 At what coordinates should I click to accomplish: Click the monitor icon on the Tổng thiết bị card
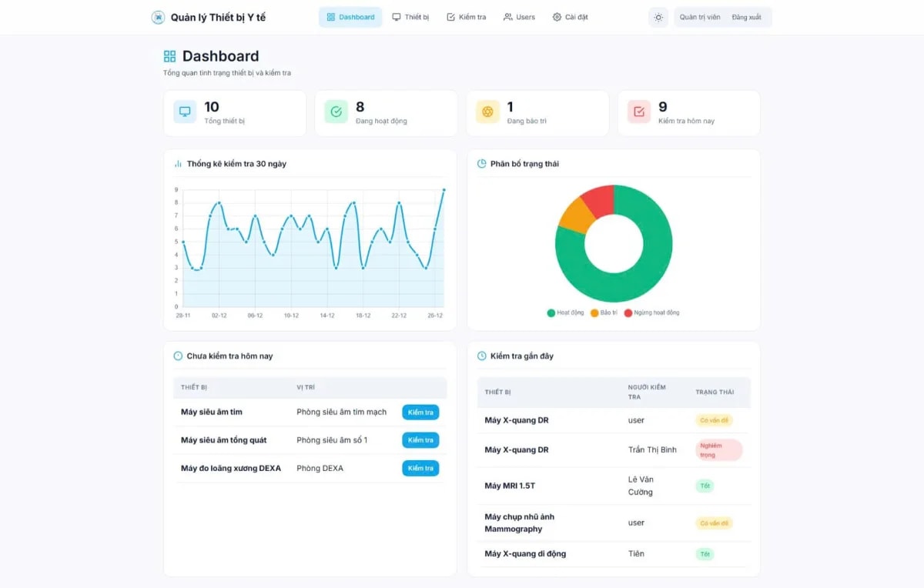point(184,111)
